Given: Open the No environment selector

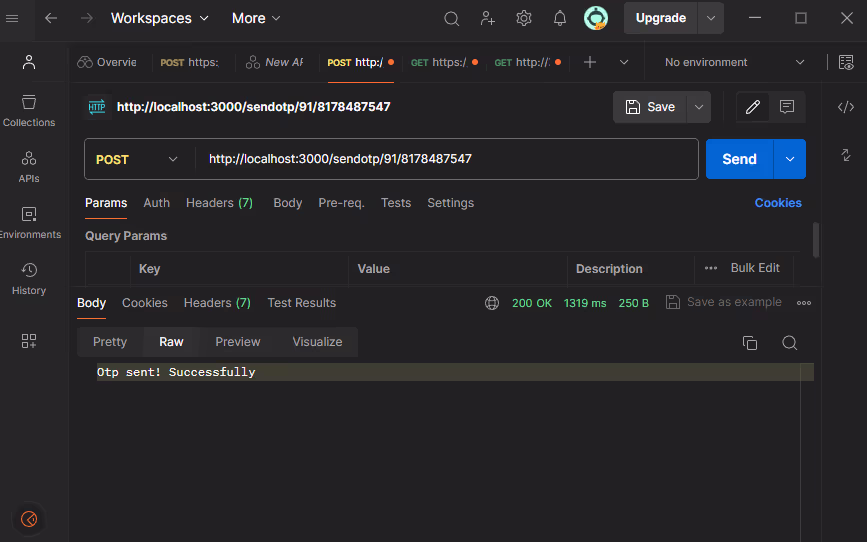Looking at the screenshot, I should (734, 62).
